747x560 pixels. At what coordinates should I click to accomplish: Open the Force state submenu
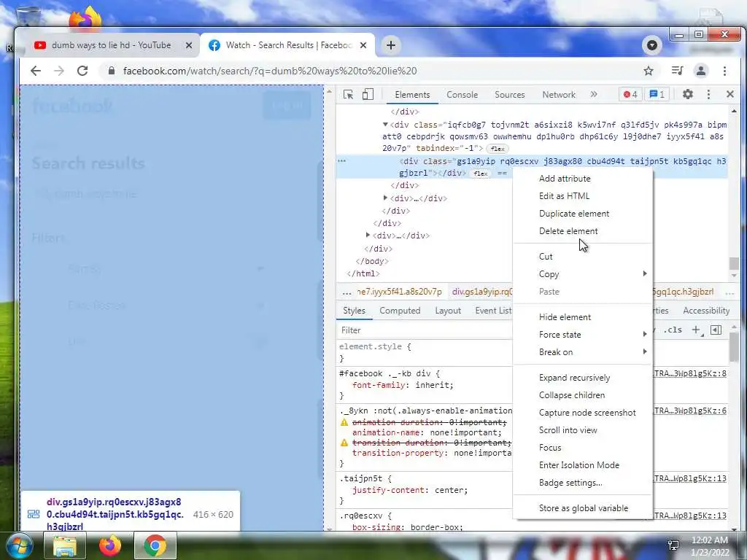pos(582,335)
